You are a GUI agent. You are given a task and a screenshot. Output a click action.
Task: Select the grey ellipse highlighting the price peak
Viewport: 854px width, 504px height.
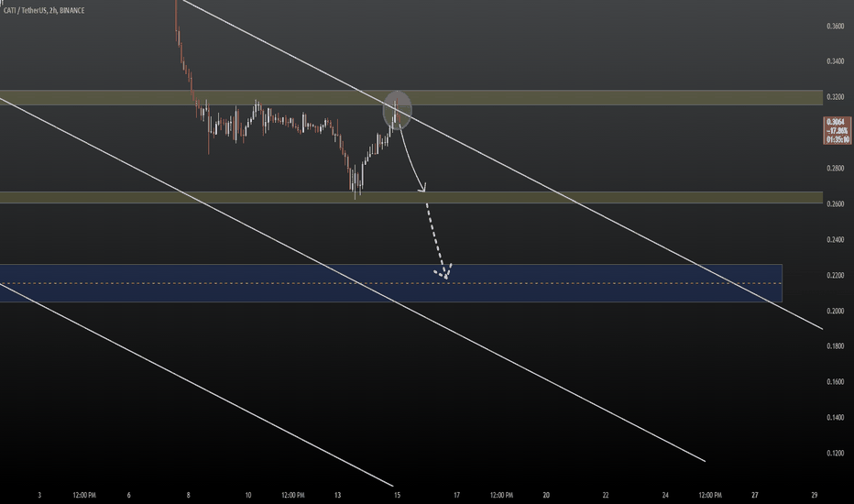tap(398, 110)
